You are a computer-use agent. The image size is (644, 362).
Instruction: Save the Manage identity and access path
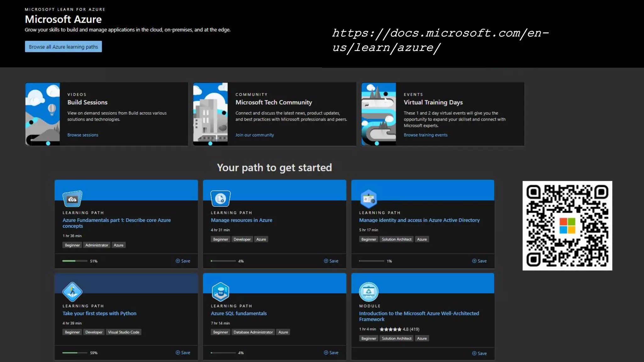pyautogui.click(x=479, y=261)
